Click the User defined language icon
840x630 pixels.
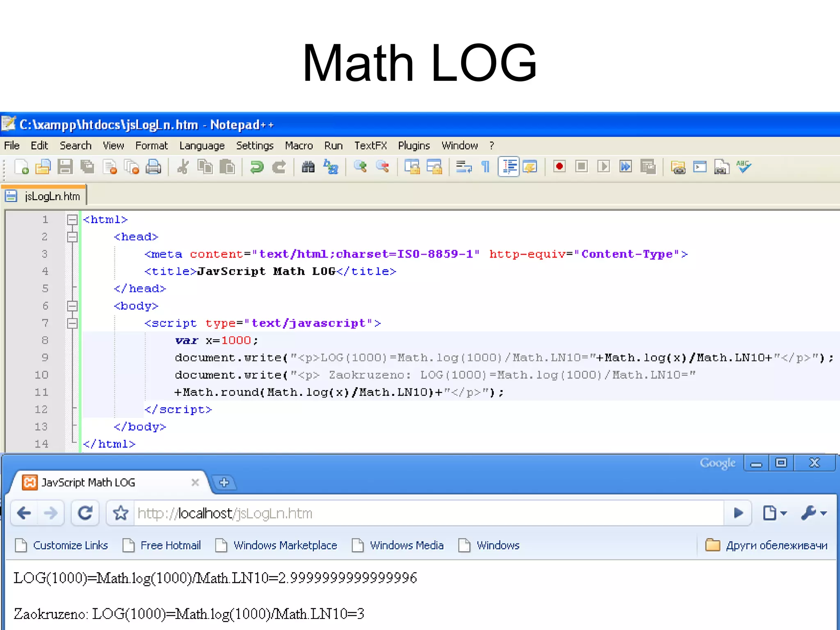coord(530,167)
